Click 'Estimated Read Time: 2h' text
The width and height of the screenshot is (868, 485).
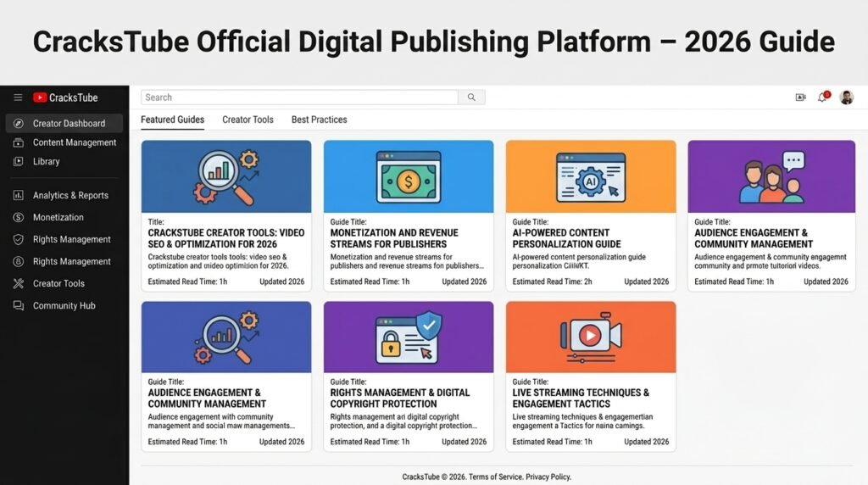click(x=552, y=282)
